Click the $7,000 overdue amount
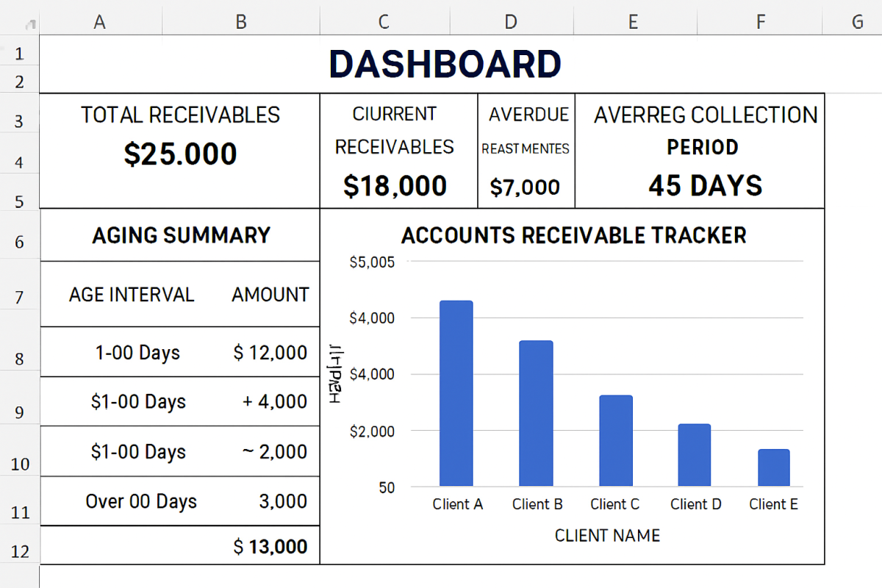882x588 pixels. coord(525,187)
